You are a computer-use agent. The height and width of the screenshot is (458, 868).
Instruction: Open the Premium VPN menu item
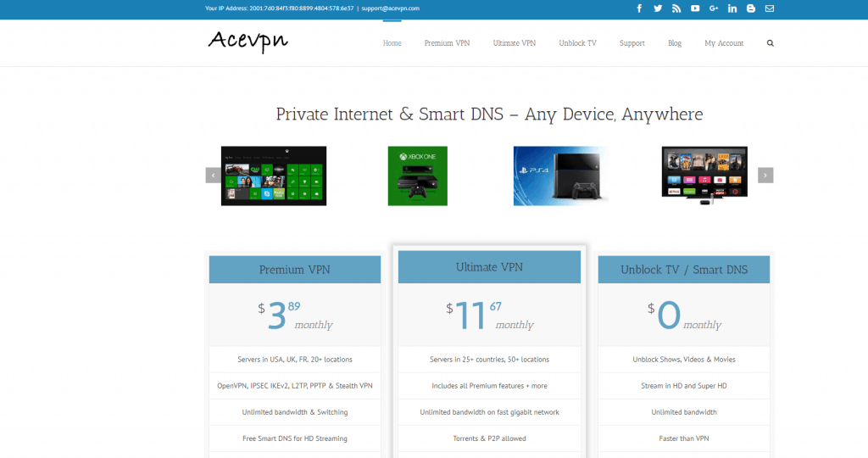[x=447, y=43]
